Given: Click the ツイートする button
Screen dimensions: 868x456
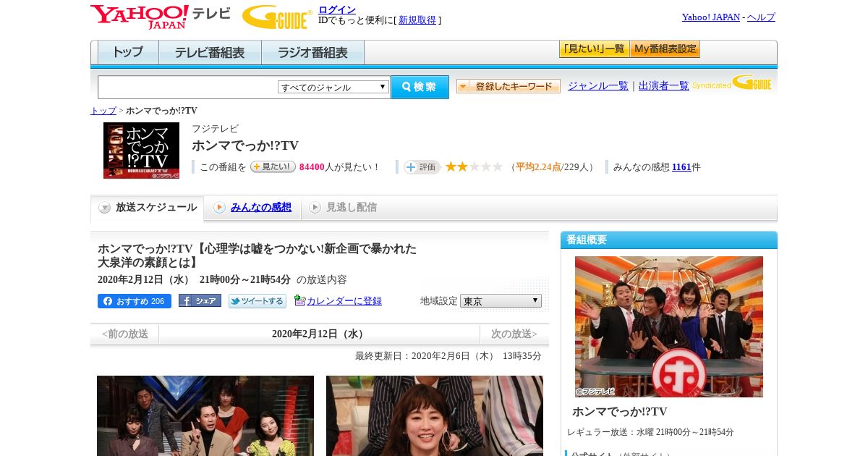Looking at the screenshot, I should pyautogui.click(x=258, y=301).
